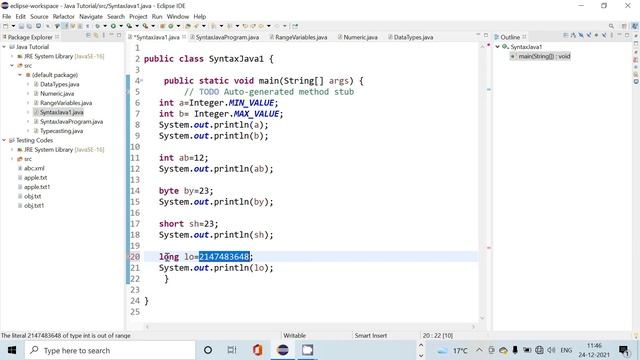Toggle code folding at line 4
640x360 pixels.
click(141, 81)
